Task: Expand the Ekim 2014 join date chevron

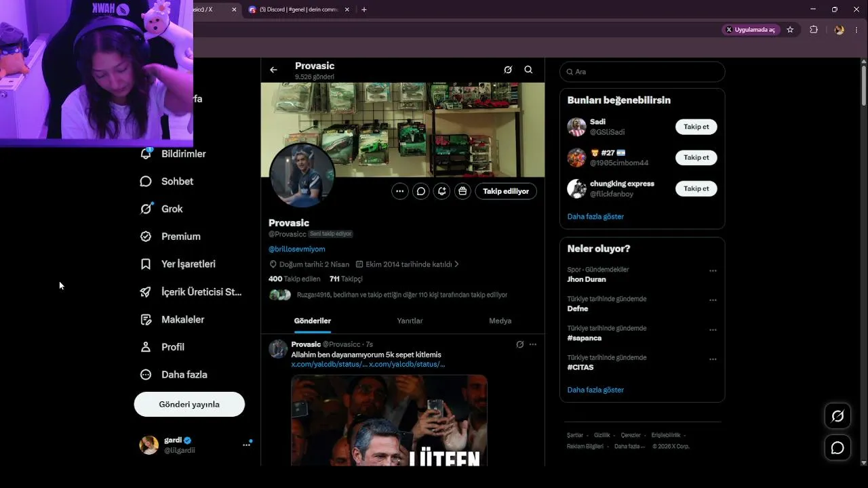Action: (x=456, y=264)
